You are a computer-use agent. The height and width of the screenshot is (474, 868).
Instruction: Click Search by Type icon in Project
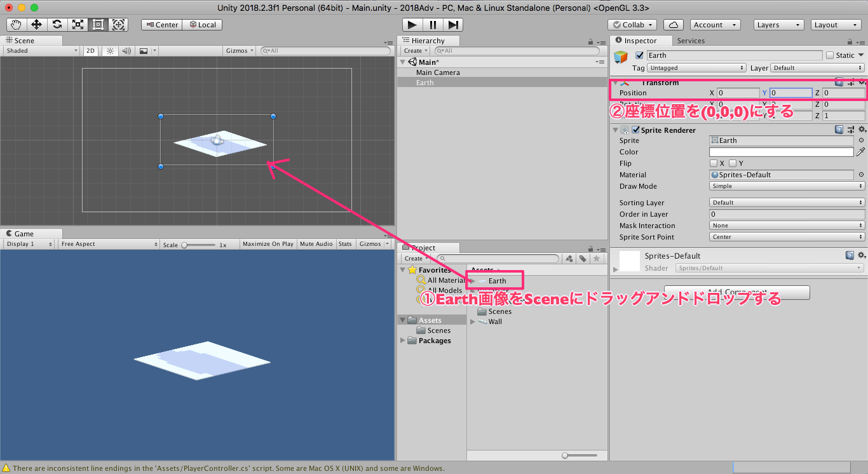click(x=569, y=259)
